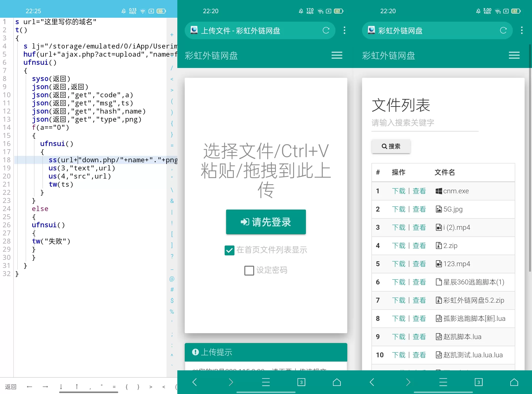Go forward in the upload page browser
532x394 pixels.
point(231,382)
